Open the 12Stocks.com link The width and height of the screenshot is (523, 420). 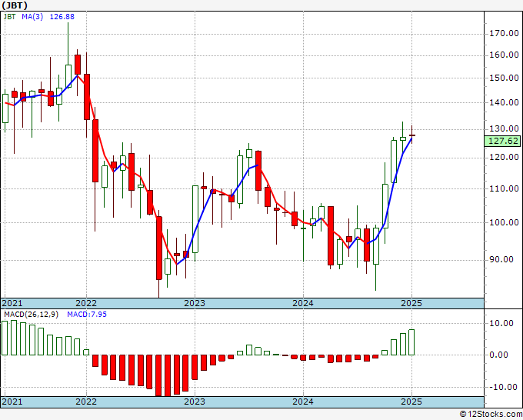pyautogui.click(x=491, y=415)
